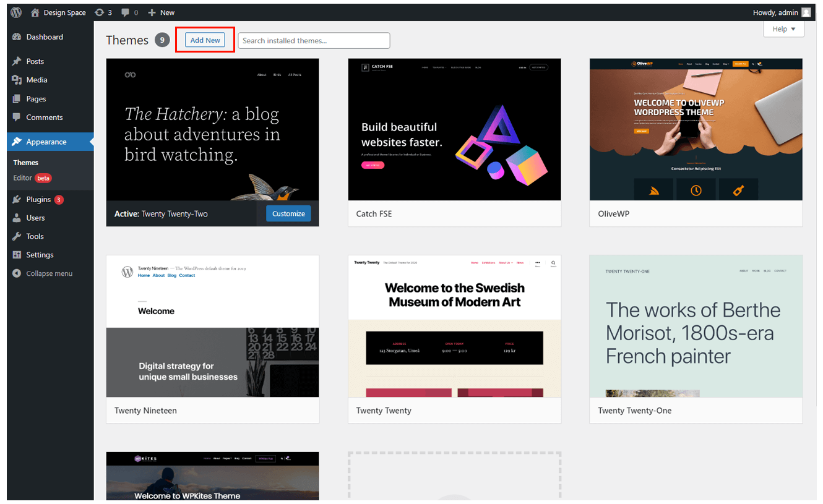
Task: Open the Twenty Twenty theme thumbnail
Action: 454,326
